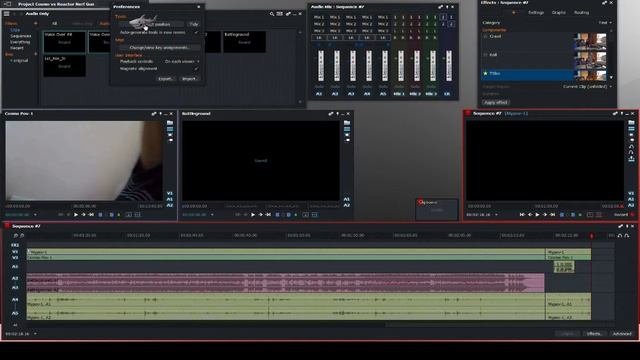The image size is (640, 360).
Task: Open the Category dropdown in Effects panel
Action: tap(605, 22)
